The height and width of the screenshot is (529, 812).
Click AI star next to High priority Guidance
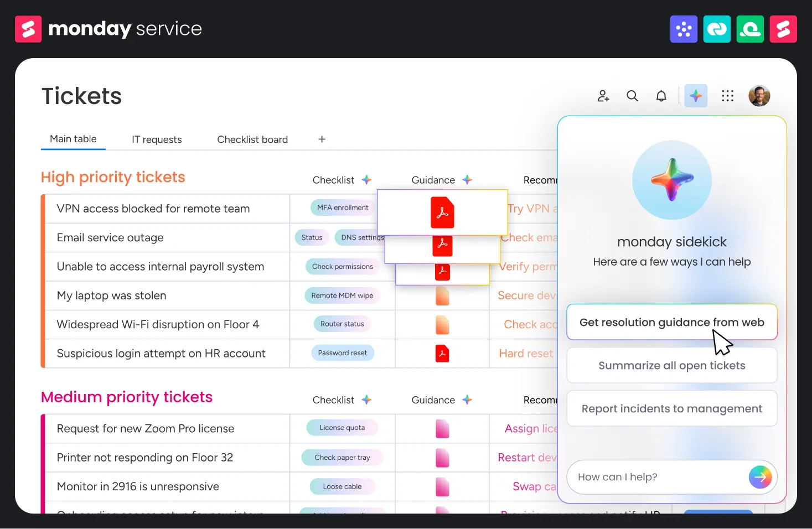[467, 180]
